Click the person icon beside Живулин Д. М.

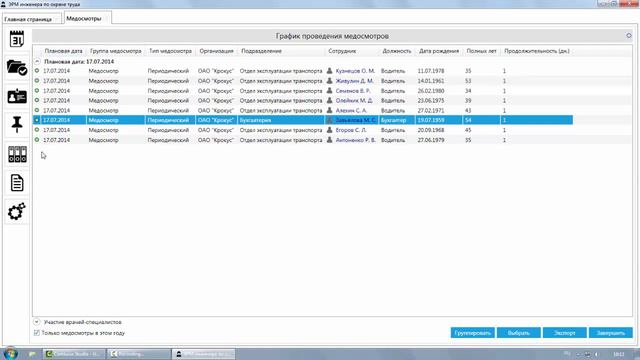(329, 81)
